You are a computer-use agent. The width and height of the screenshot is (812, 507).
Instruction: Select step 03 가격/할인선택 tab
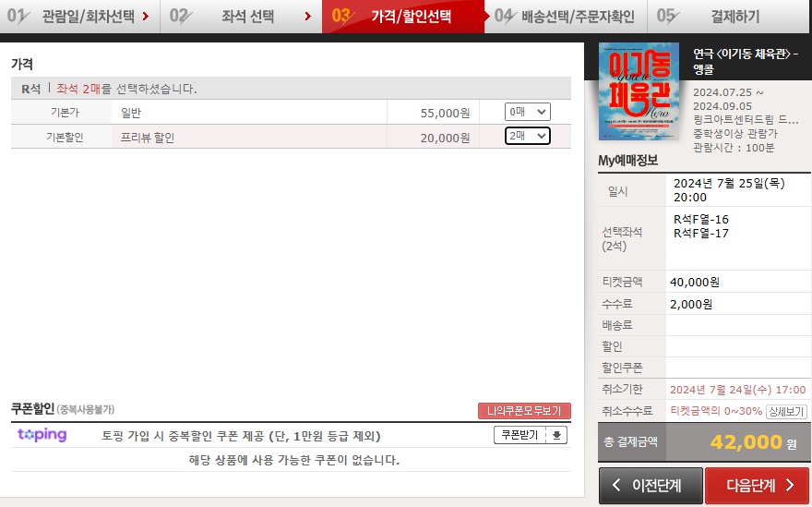(403, 16)
